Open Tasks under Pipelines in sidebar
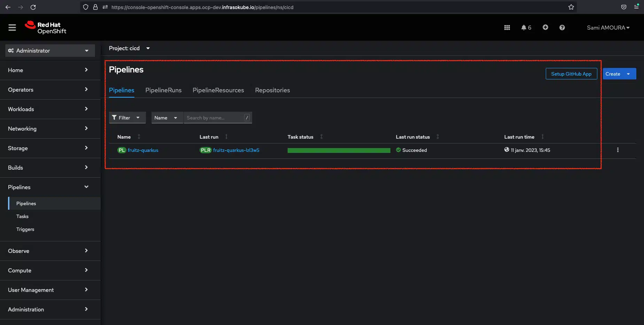 (22, 216)
